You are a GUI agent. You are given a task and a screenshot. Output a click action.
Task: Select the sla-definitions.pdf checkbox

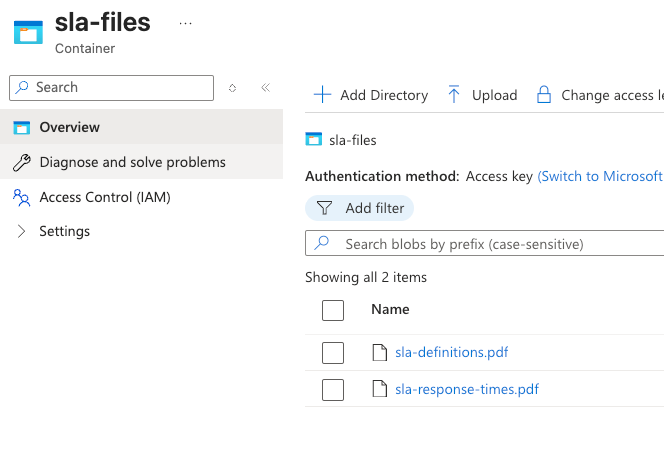click(x=333, y=352)
